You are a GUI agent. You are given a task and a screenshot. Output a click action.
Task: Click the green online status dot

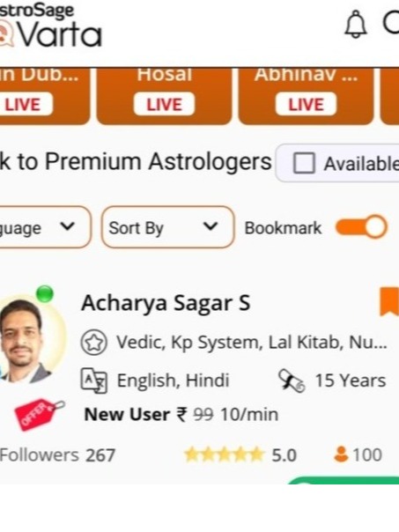point(45,294)
